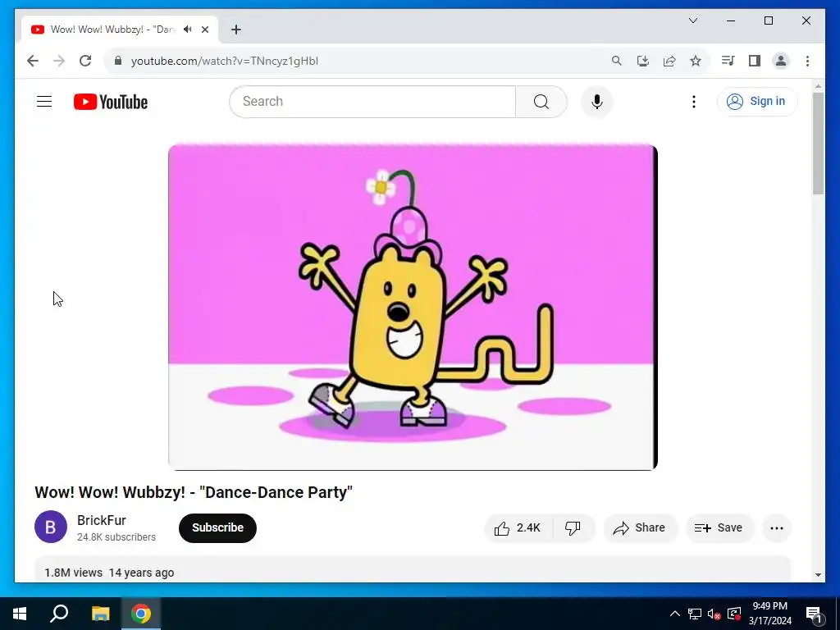Viewport: 840px width, 630px height.
Task: Open more actions ellipsis next to Save
Action: [x=776, y=528]
